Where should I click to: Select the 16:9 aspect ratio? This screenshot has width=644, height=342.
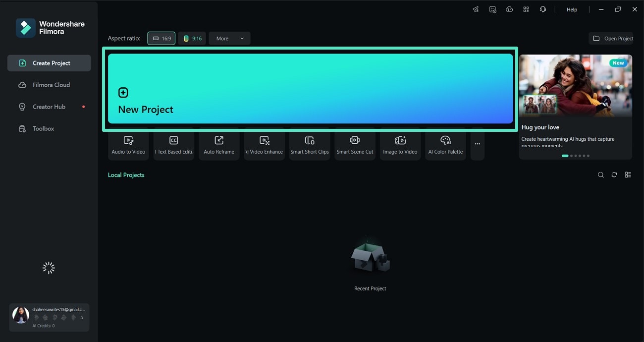click(x=161, y=38)
